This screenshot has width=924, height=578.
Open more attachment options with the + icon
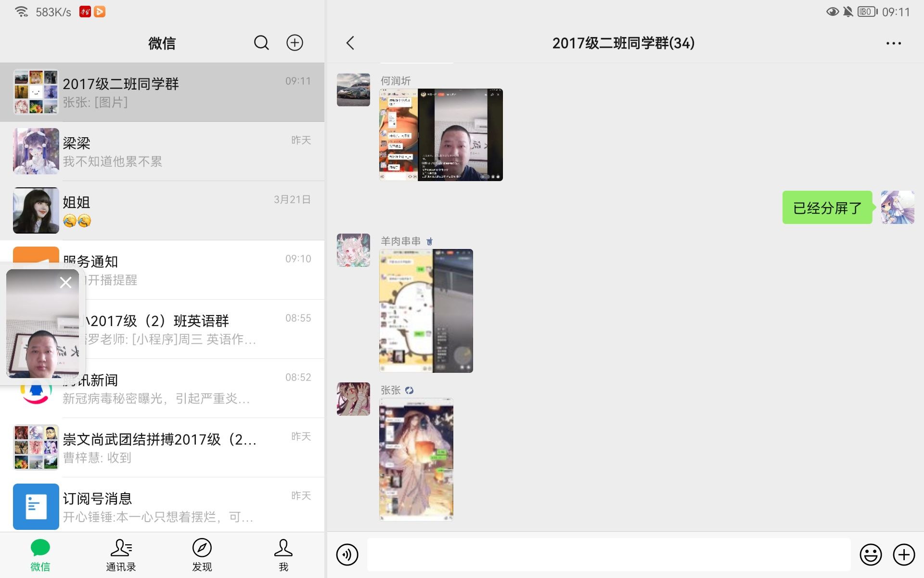click(903, 554)
